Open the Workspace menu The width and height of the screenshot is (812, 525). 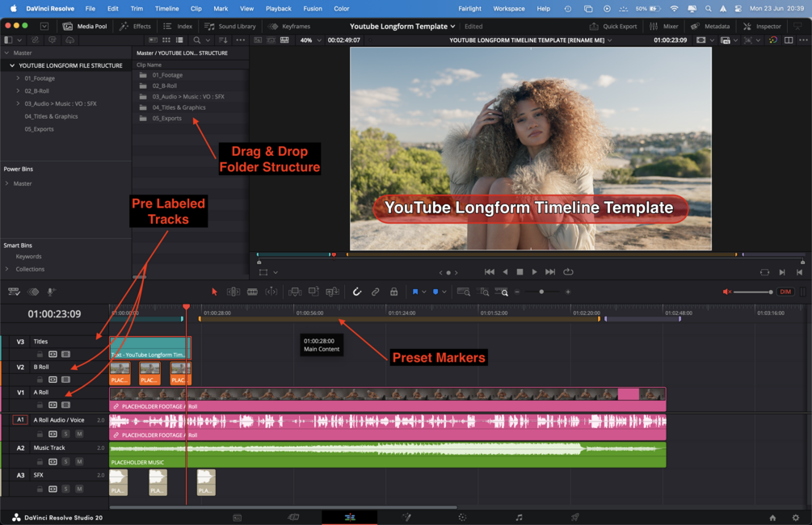tap(508, 8)
